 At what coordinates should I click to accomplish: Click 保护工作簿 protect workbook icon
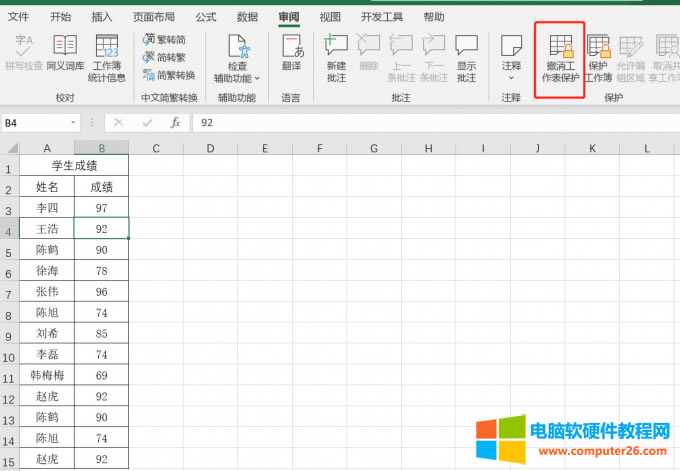(598, 56)
